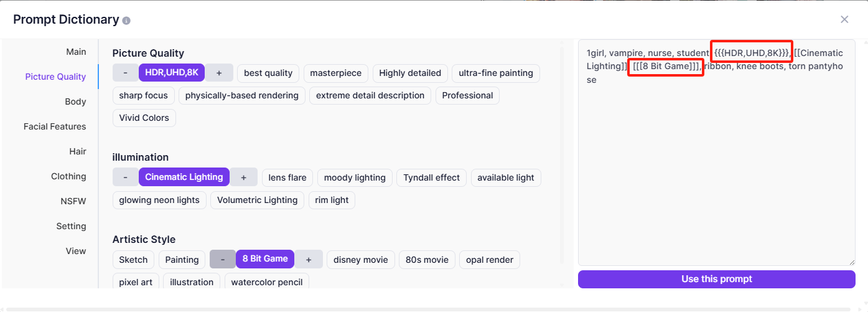Click inside the prompt text area
This screenshot has width=868, height=312.
tap(716, 174)
